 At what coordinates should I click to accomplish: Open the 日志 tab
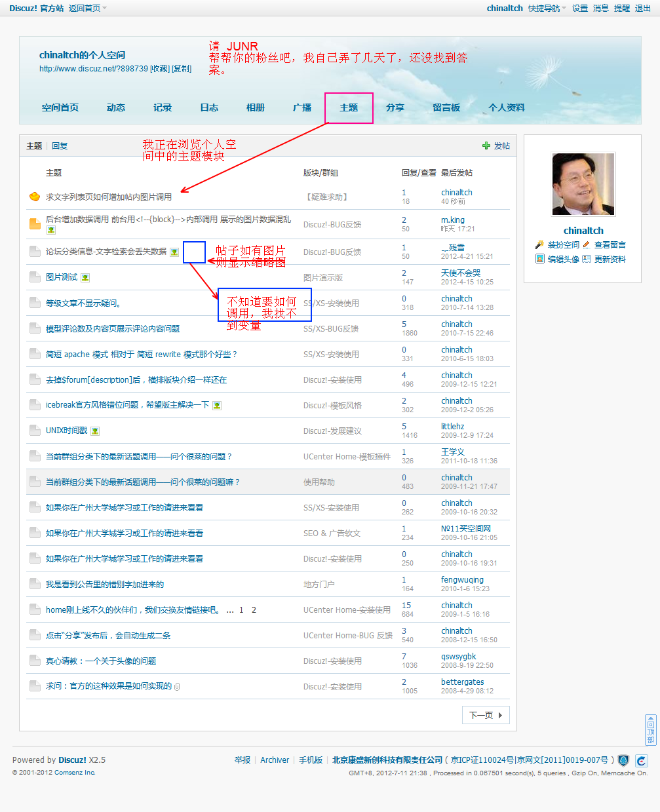(209, 107)
